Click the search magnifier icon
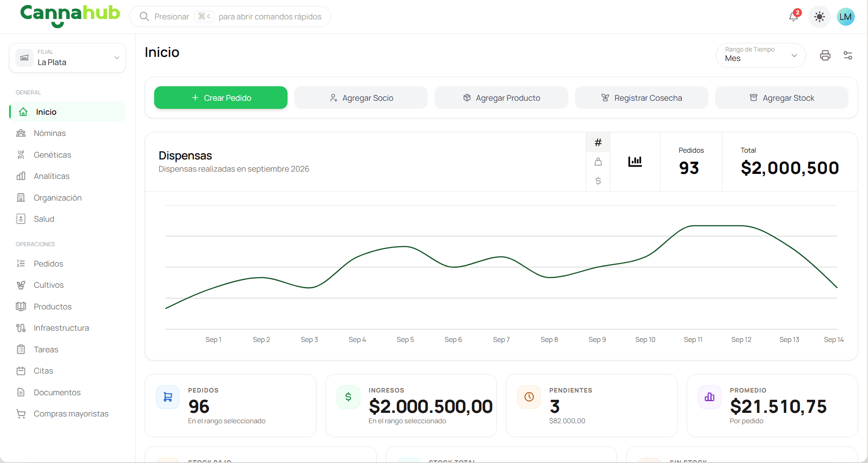This screenshot has height=463, width=868. [x=144, y=17]
